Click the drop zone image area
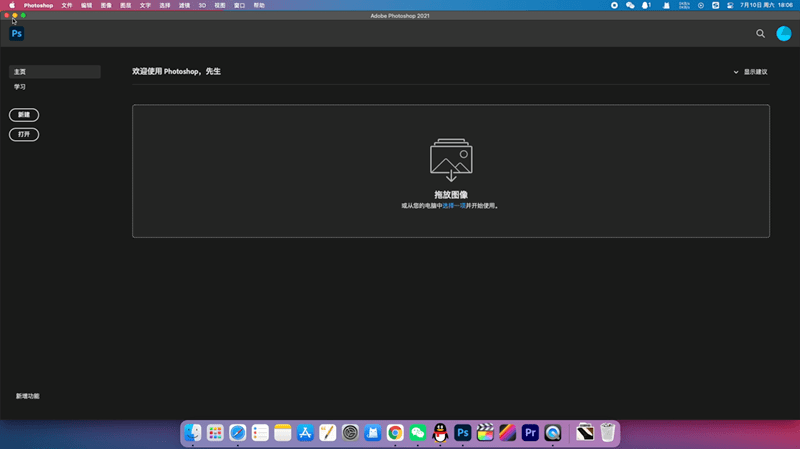 coord(451,171)
